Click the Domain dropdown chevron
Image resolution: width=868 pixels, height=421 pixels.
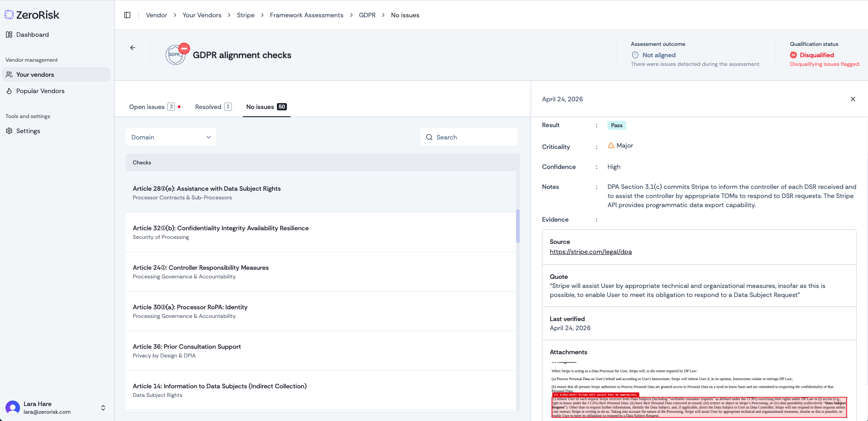(x=209, y=137)
